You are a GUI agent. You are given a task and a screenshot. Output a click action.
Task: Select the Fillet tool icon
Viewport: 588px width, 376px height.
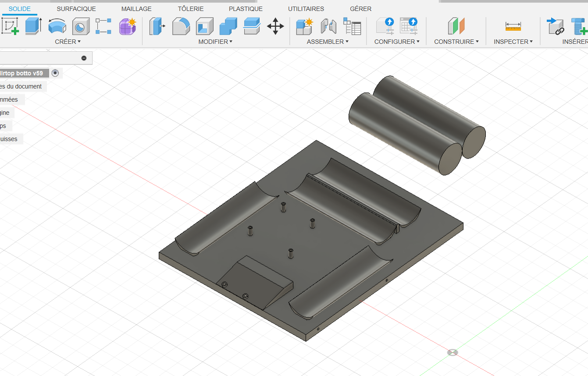[x=181, y=26]
